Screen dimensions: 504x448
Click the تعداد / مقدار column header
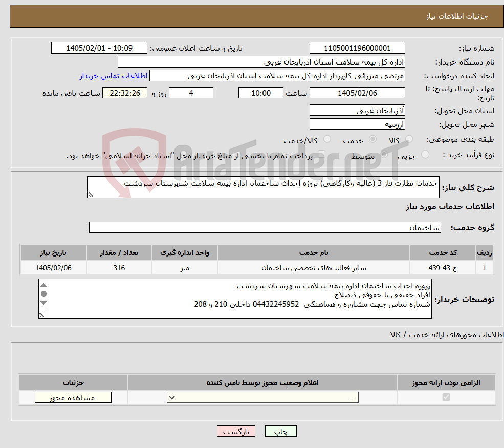tap(119, 252)
